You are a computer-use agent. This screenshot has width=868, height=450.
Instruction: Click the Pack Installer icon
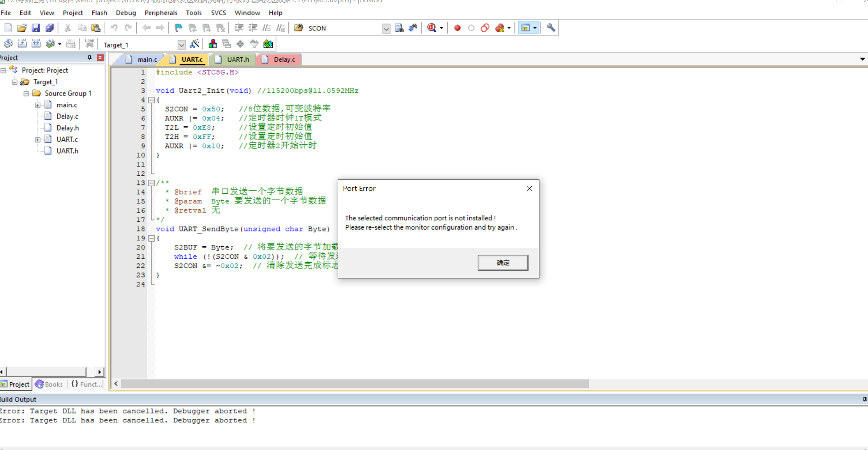point(268,44)
